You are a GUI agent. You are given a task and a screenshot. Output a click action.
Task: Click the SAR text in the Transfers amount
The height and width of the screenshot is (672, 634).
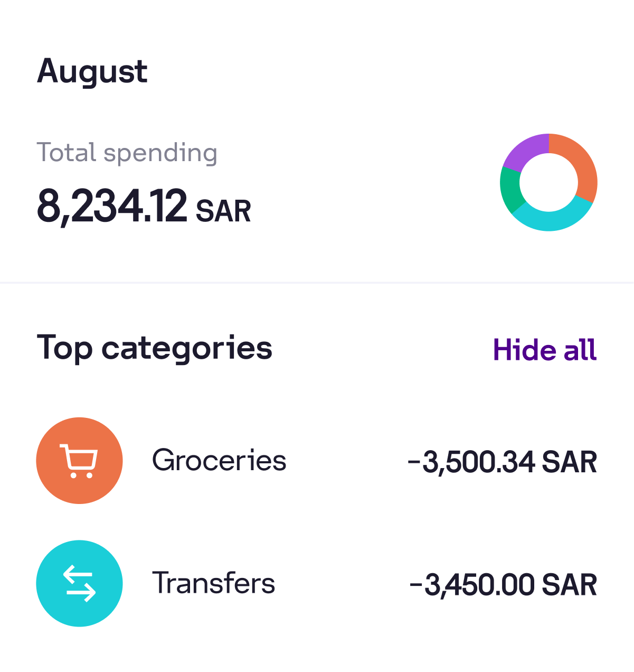point(570,585)
